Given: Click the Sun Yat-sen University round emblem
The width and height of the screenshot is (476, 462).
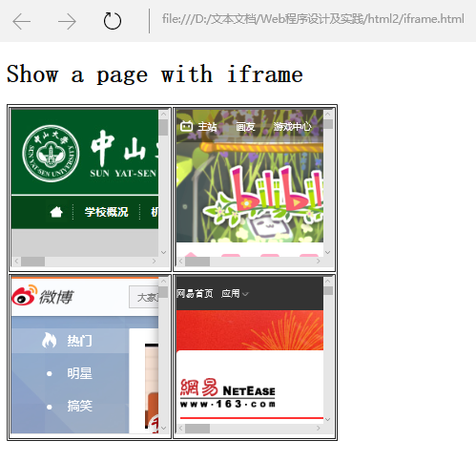Looking at the screenshot, I should pos(51,154).
